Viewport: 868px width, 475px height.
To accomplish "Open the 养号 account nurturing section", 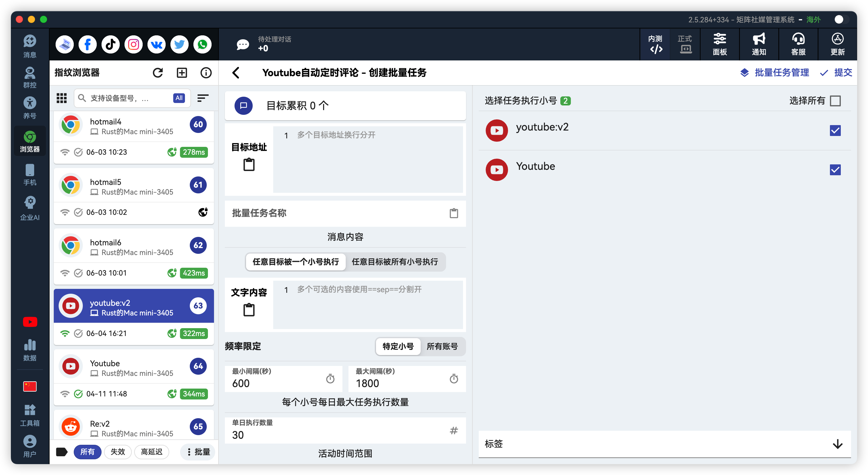I will click(x=30, y=108).
